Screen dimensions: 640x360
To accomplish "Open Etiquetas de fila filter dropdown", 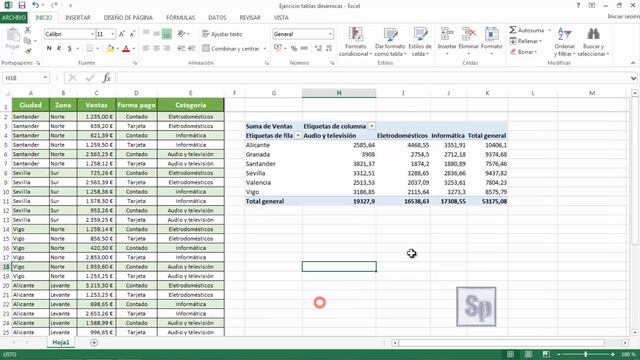I will [x=298, y=136].
